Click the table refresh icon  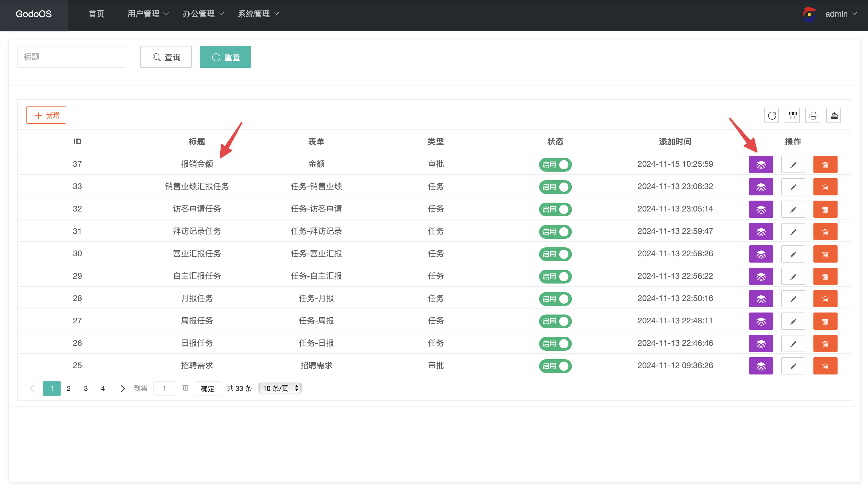[771, 115]
